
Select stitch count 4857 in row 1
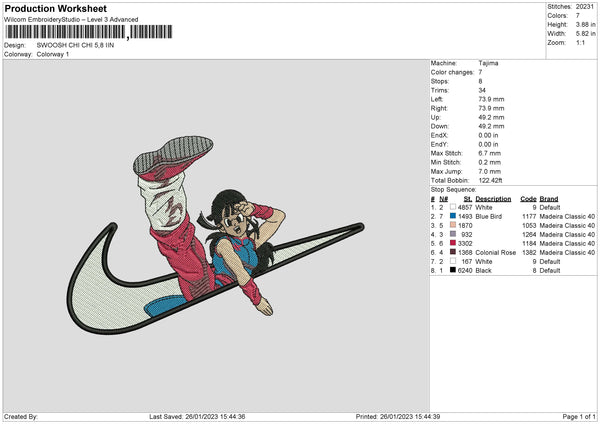(x=465, y=207)
